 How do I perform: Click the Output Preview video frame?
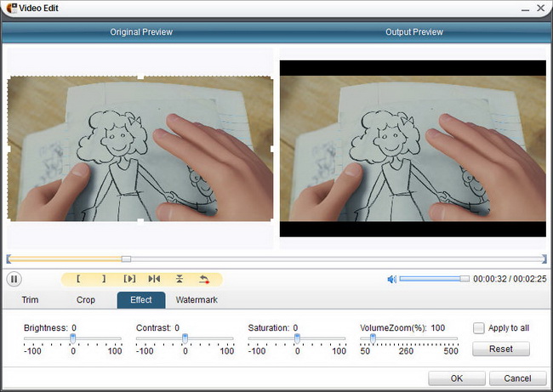coord(413,149)
